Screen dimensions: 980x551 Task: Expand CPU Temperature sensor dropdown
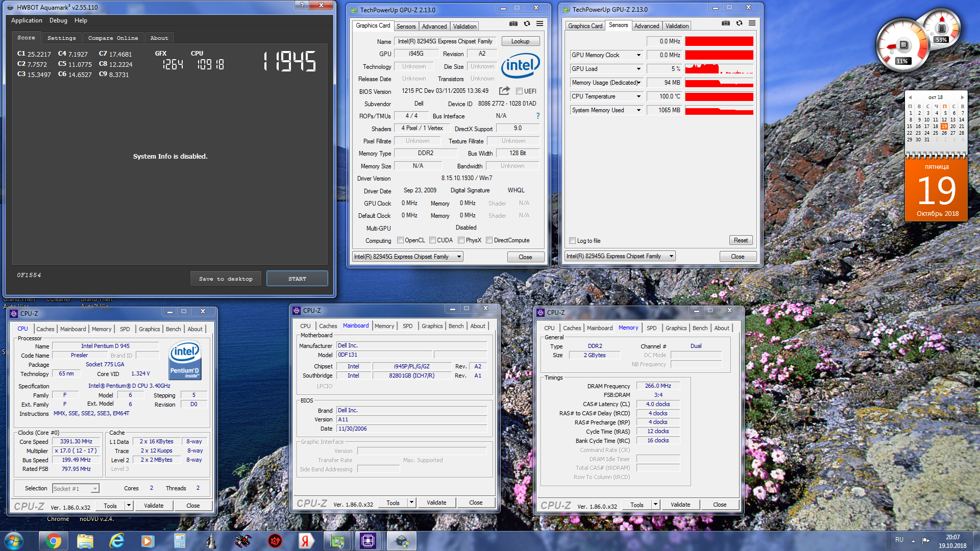click(638, 96)
